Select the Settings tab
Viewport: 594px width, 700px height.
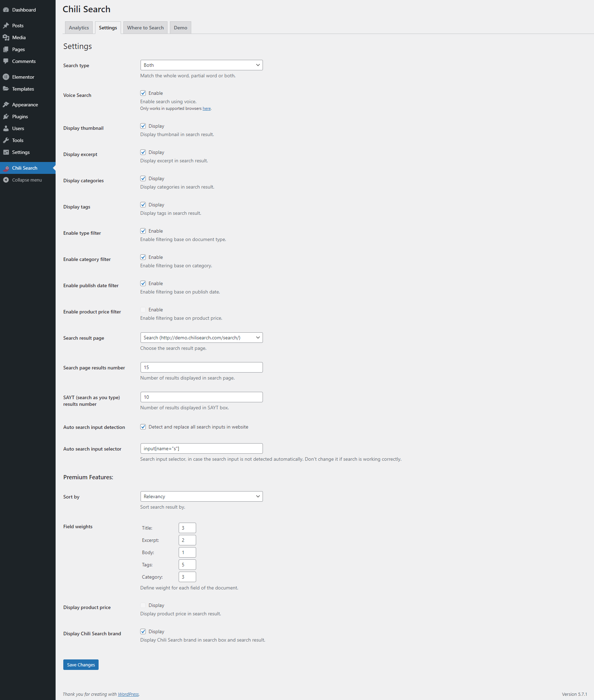pyautogui.click(x=108, y=28)
